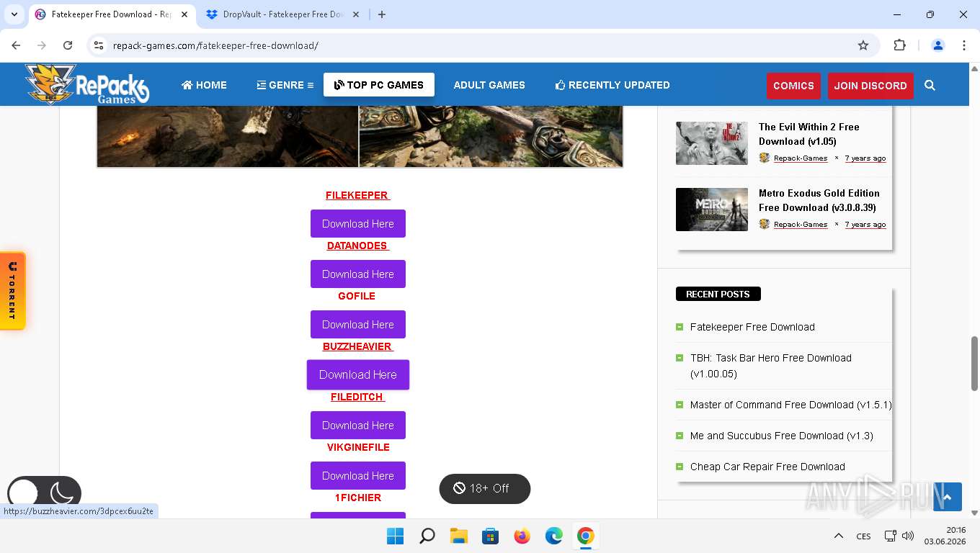Screen dimensions: 980x553
Task: Open the site search magnifier icon
Action: (x=930, y=86)
